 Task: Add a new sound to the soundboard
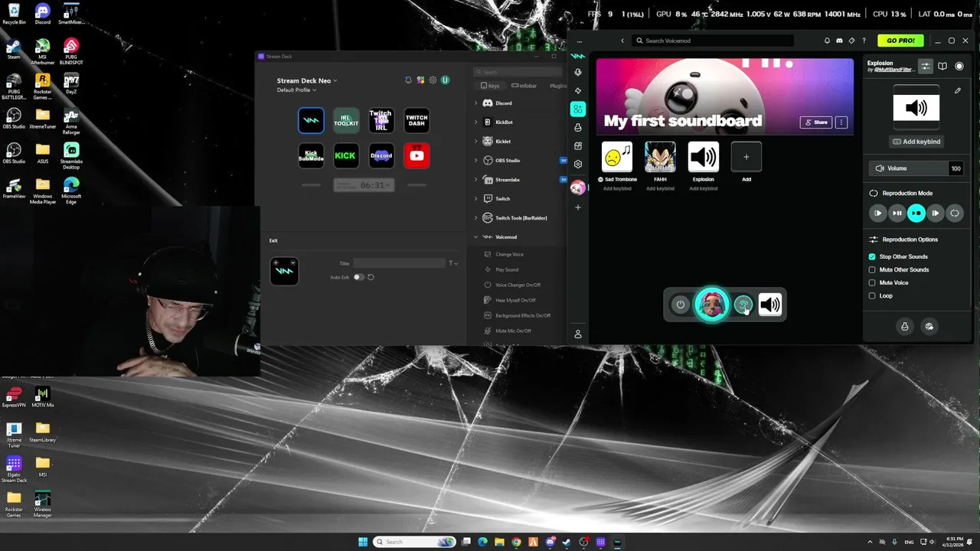[746, 157]
